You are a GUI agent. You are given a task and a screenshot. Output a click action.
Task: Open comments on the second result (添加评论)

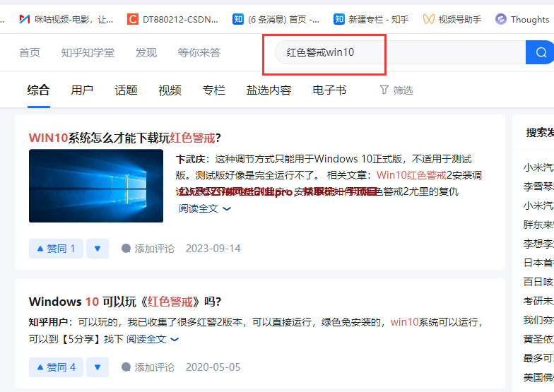click(148, 367)
